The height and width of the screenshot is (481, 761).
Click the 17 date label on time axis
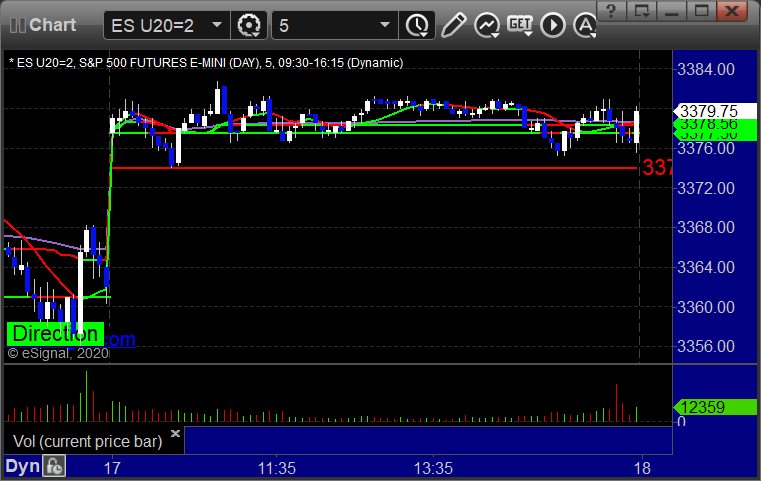(x=112, y=468)
